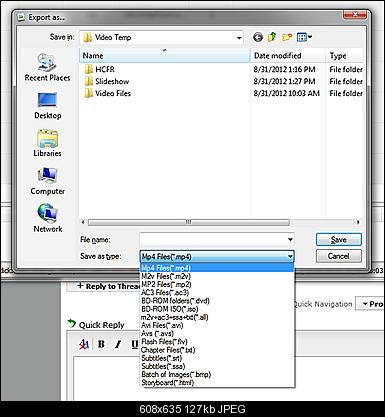The image size is (385, 417).
Task: Click the Up One Level folder icon
Action: (x=272, y=37)
